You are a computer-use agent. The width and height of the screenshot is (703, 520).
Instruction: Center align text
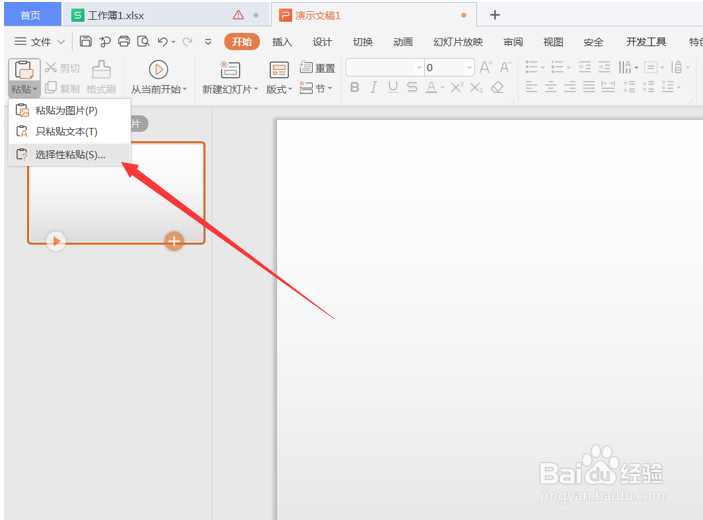[x=551, y=87]
